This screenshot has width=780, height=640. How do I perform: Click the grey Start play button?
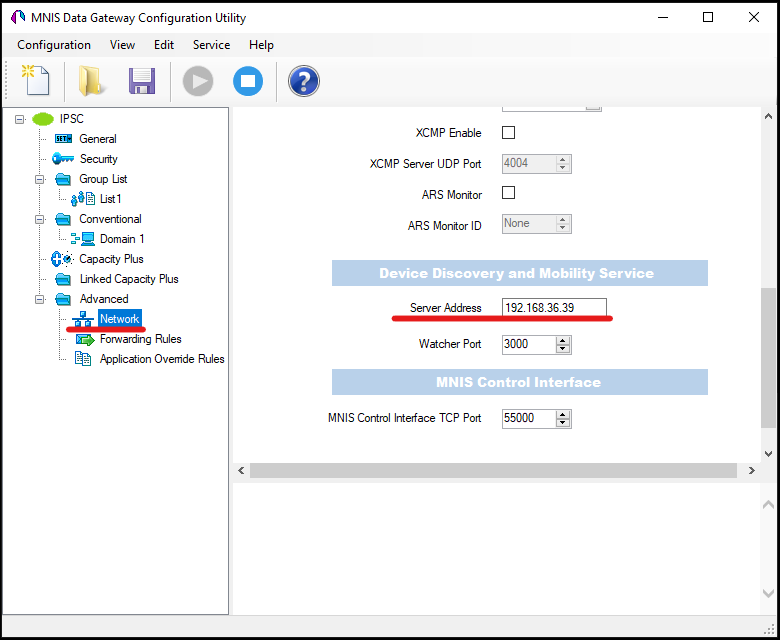click(x=198, y=81)
